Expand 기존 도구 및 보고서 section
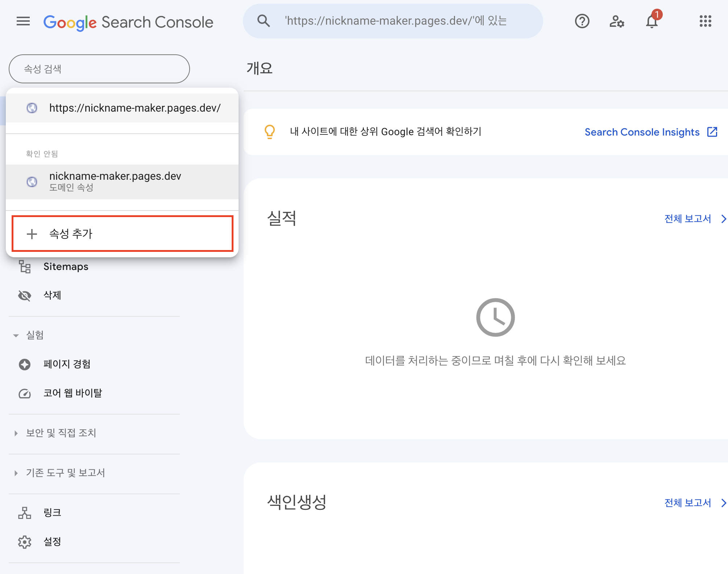This screenshot has width=728, height=574. (16, 473)
